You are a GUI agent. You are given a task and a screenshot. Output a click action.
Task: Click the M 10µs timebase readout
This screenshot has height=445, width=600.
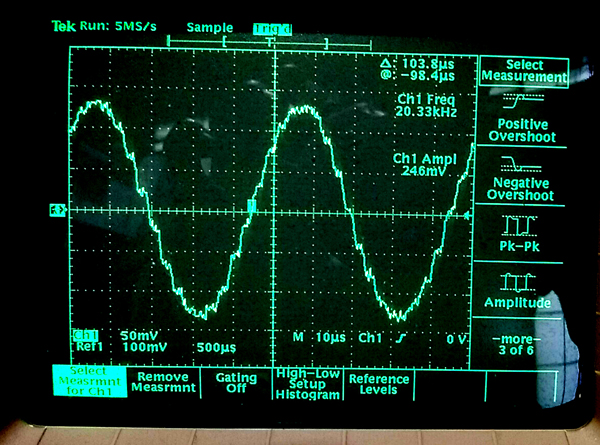click(x=319, y=338)
